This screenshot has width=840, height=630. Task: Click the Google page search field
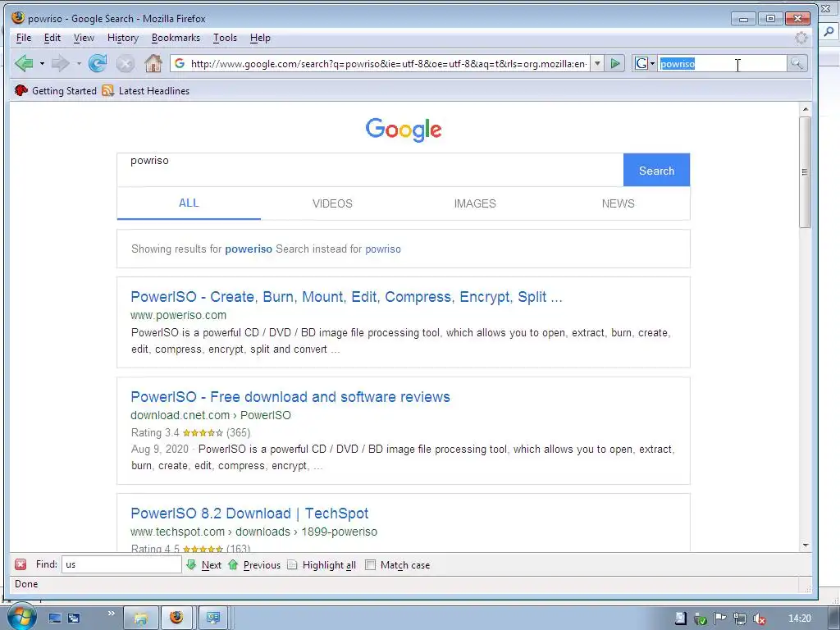[370, 170]
